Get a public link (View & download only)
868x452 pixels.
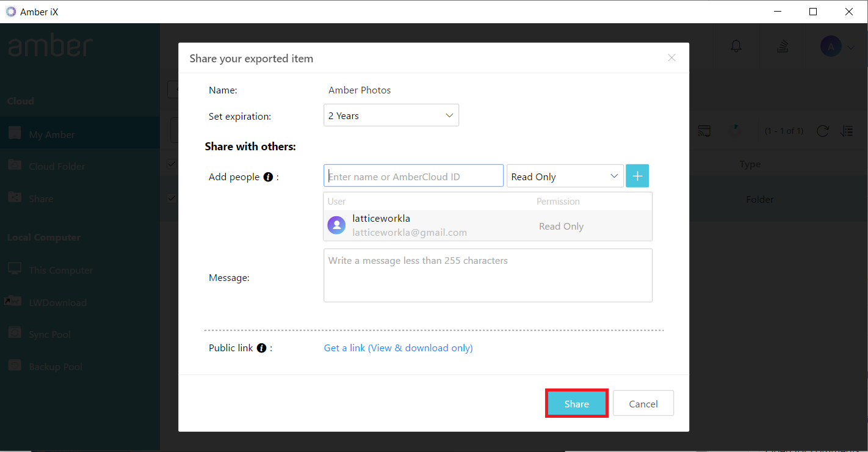click(x=398, y=348)
